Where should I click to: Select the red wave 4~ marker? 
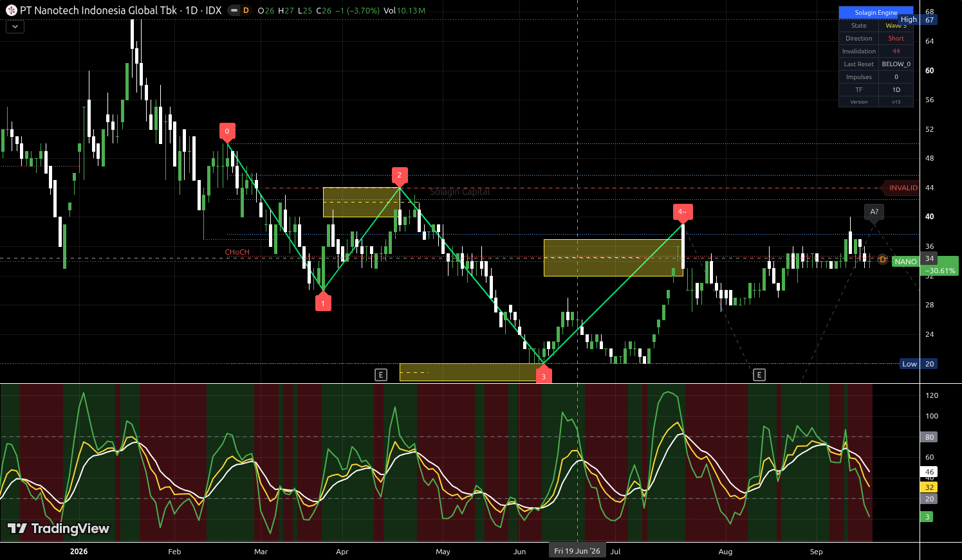[x=683, y=212]
